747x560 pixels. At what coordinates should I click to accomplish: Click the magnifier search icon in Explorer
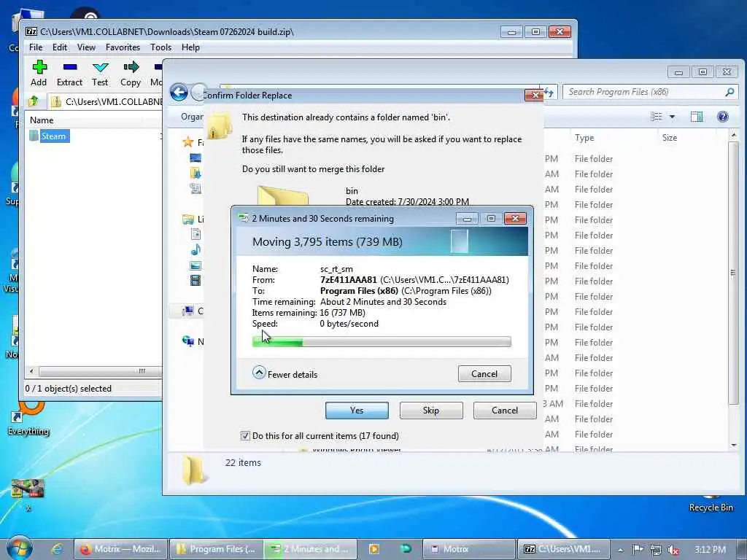[729, 92]
